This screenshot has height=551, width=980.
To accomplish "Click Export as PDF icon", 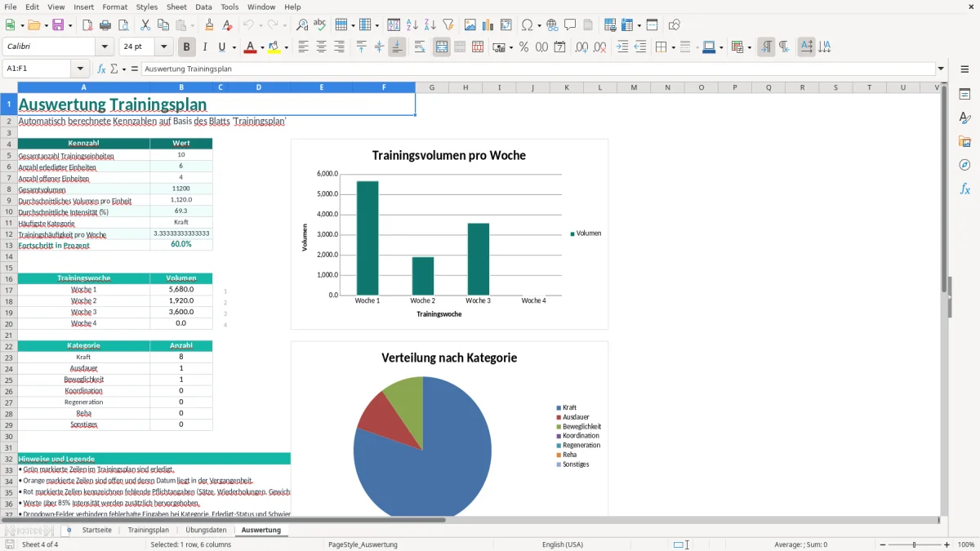I will coord(87,25).
